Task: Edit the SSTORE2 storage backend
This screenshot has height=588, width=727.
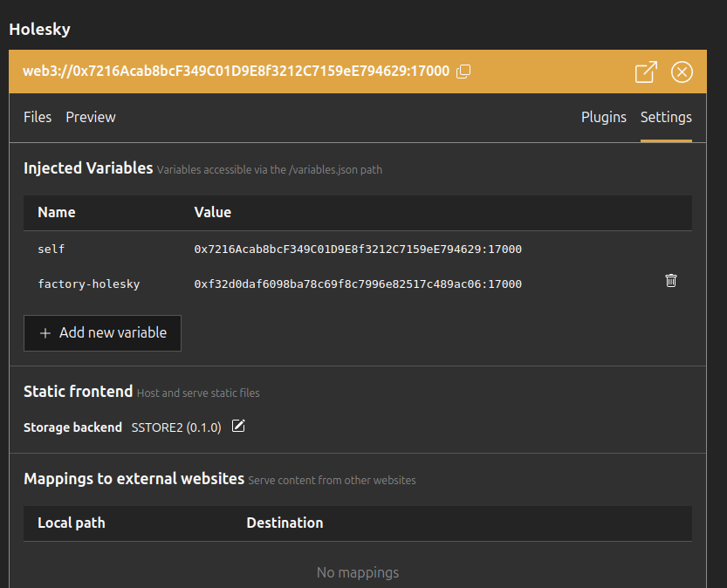Action: point(238,426)
